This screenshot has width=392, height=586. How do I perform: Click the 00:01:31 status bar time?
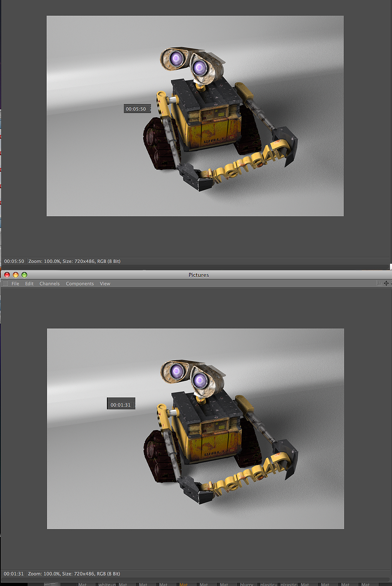pyautogui.click(x=14, y=574)
